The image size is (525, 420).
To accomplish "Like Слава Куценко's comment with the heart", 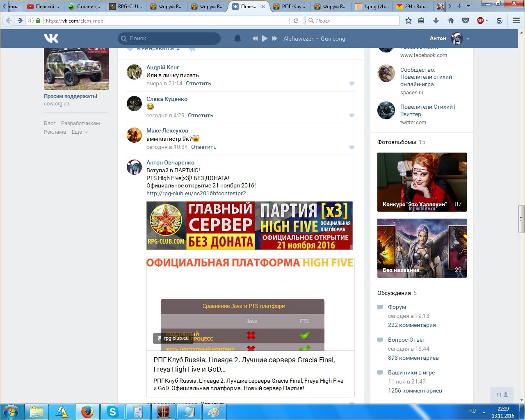I will [352, 116].
